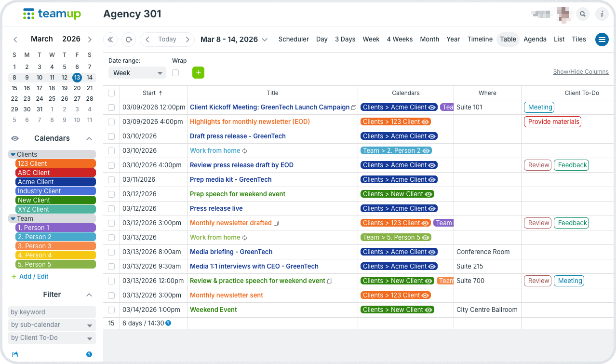Enable the Wrap checkbox

tap(175, 73)
